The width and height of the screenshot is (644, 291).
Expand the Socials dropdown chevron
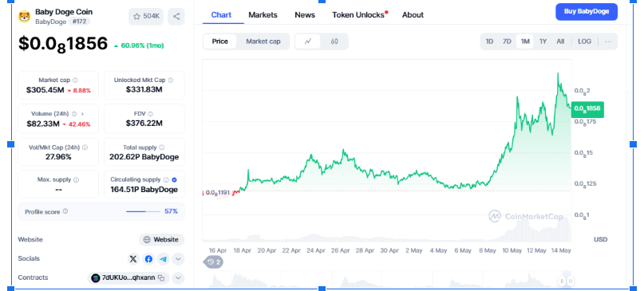178,259
